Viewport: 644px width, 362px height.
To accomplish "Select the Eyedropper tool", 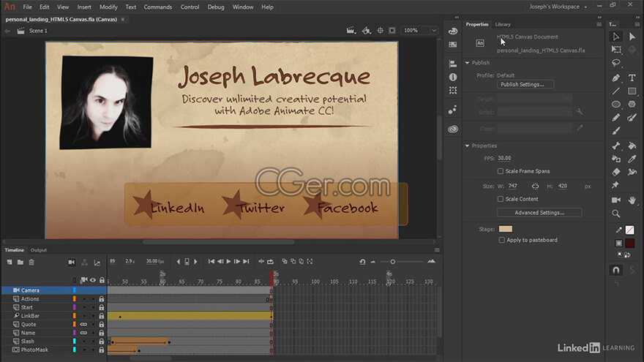I will [x=632, y=159].
